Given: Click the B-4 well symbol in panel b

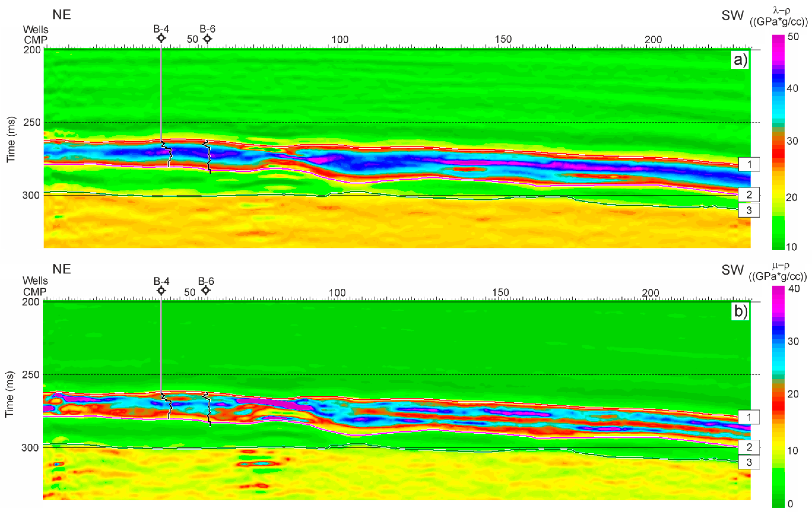Looking at the screenshot, I should [x=161, y=290].
